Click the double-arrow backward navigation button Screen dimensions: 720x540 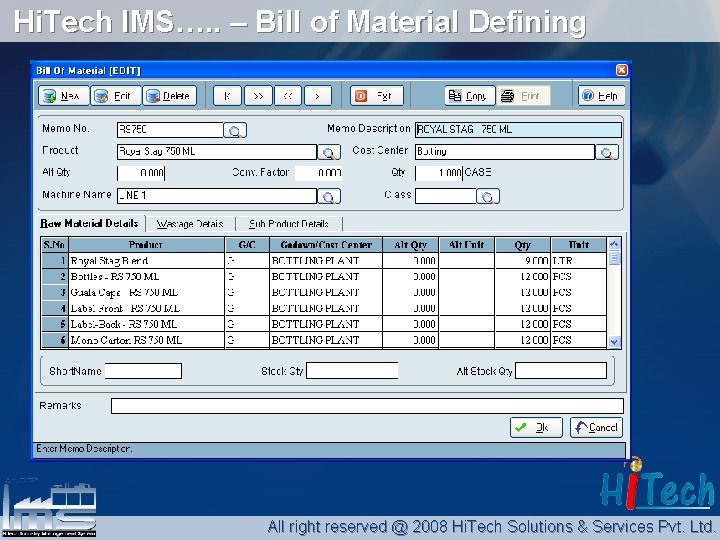click(x=288, y=96)
